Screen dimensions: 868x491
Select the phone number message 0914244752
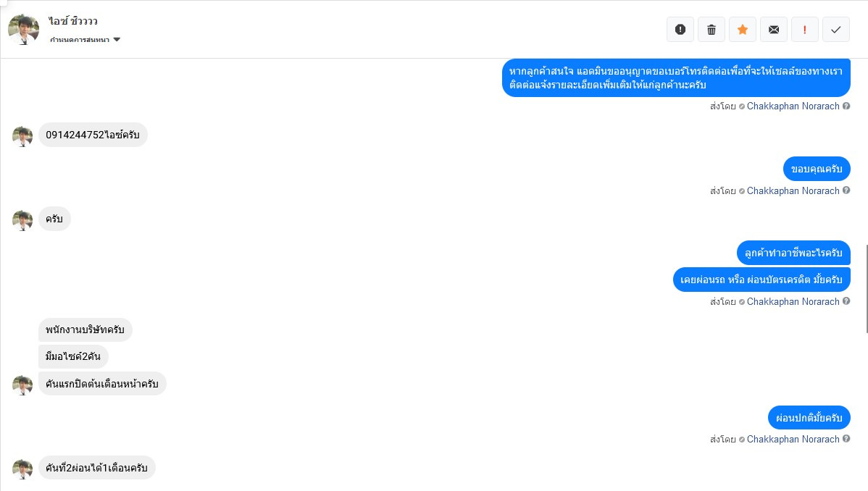click(93, 135)
